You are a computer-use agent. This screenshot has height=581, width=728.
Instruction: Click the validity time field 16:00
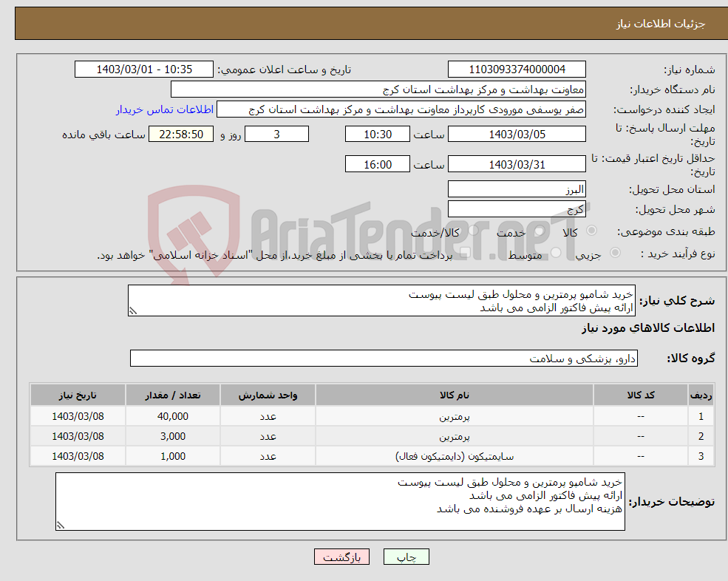tap(378, 164)
